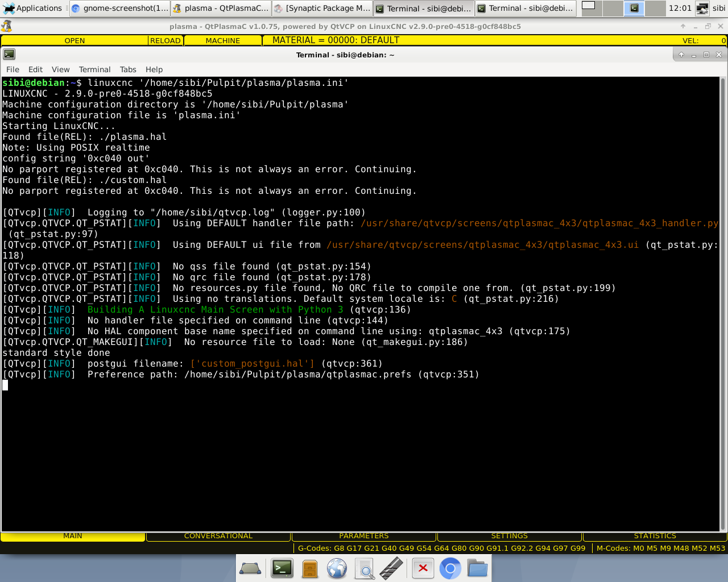The width and height of the screenshot is (728, 582).
Task: Switch to QtPlasmaC CONVERSATIONAL tab
Action: click(x=218, y=536)
